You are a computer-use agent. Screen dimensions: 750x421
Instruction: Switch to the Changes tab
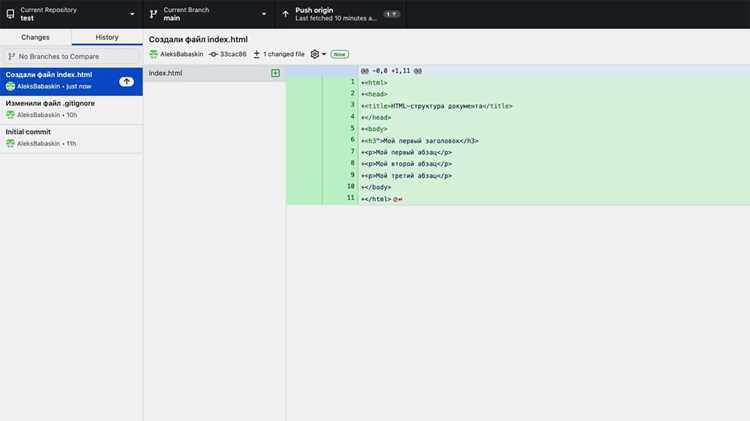(35, 37)
